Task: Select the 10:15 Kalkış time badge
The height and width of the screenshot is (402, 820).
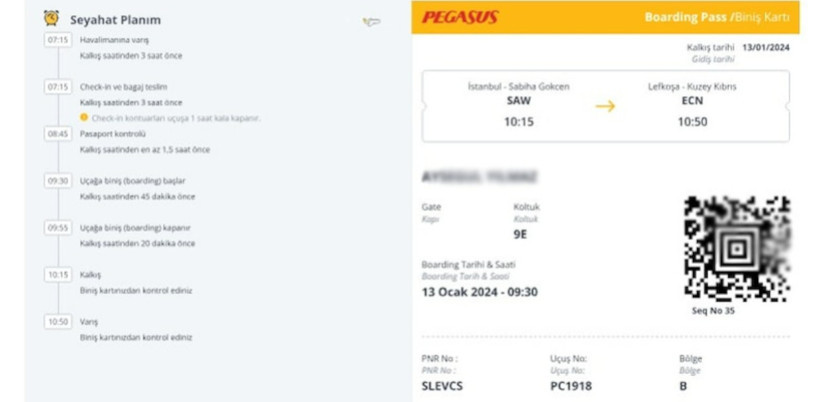Action: [x=58, y=275]
